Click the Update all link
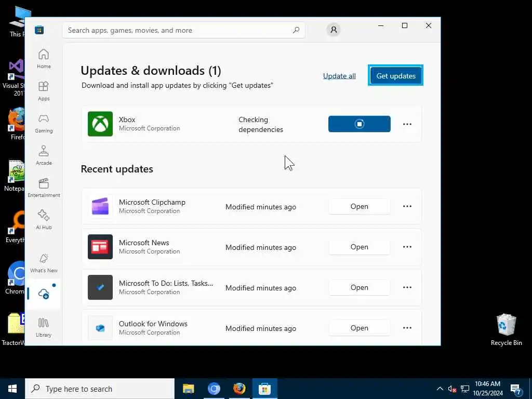This screenshot has height=399, width=532. click(x=339, y=76)
